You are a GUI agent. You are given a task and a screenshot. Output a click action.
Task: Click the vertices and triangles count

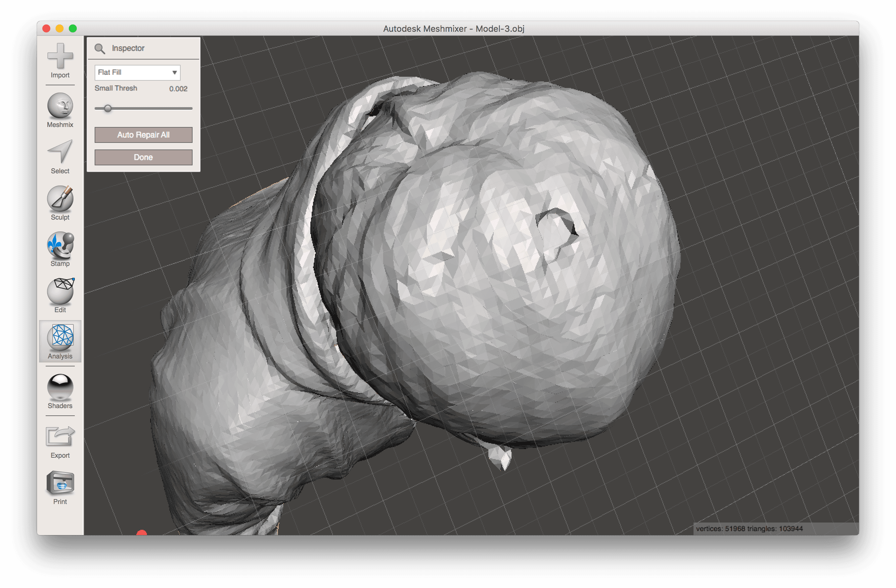749,528
